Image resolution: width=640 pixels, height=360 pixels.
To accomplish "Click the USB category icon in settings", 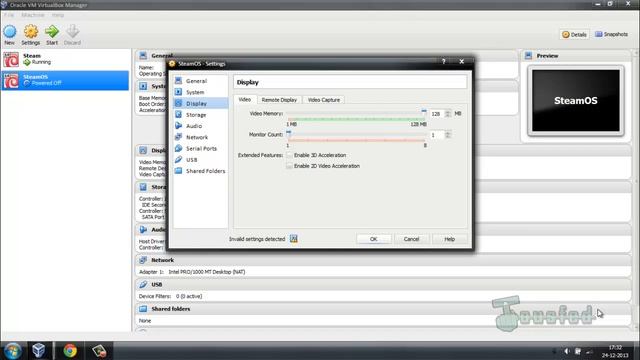I will tap(178, 160).
